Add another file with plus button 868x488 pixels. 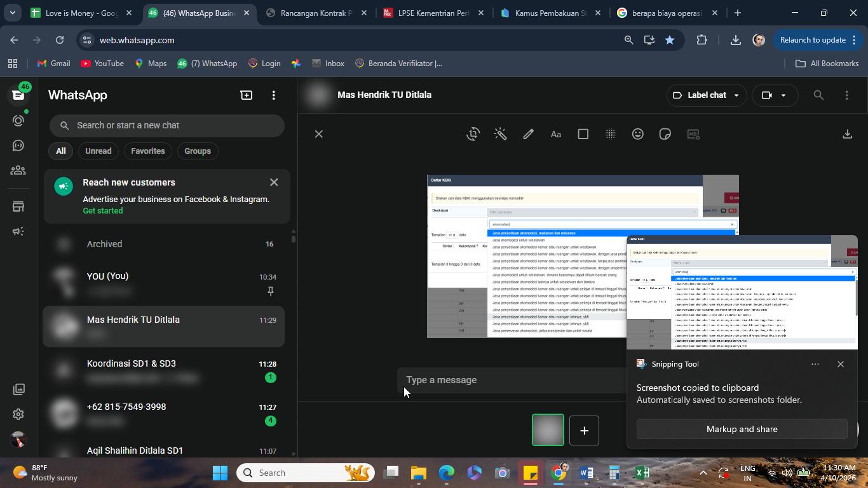click(x=584, y=430)
